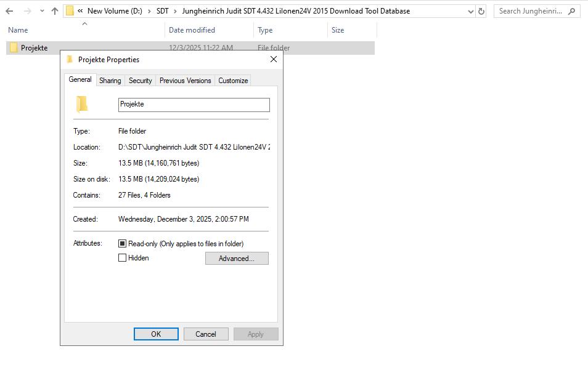This screenshot has height=386, width=588.
Task: Open the address bar history dropdown
Action: (471, 11)
